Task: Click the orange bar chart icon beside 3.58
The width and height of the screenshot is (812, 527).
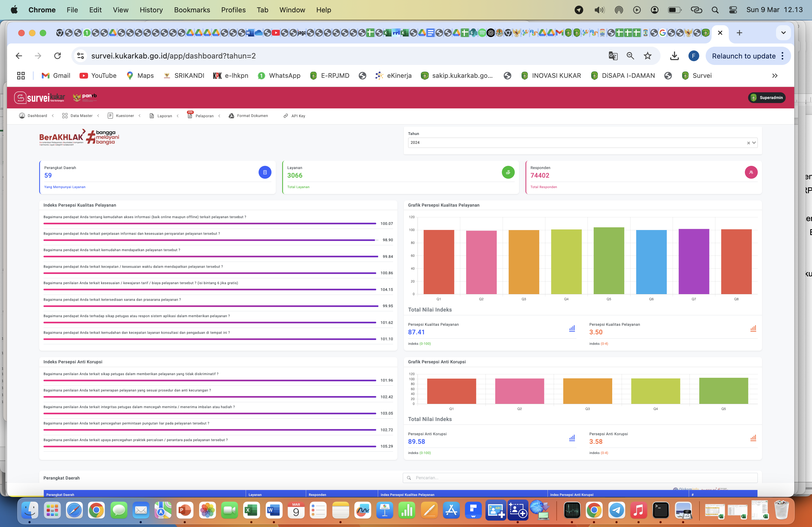Action: pos(753,438)
